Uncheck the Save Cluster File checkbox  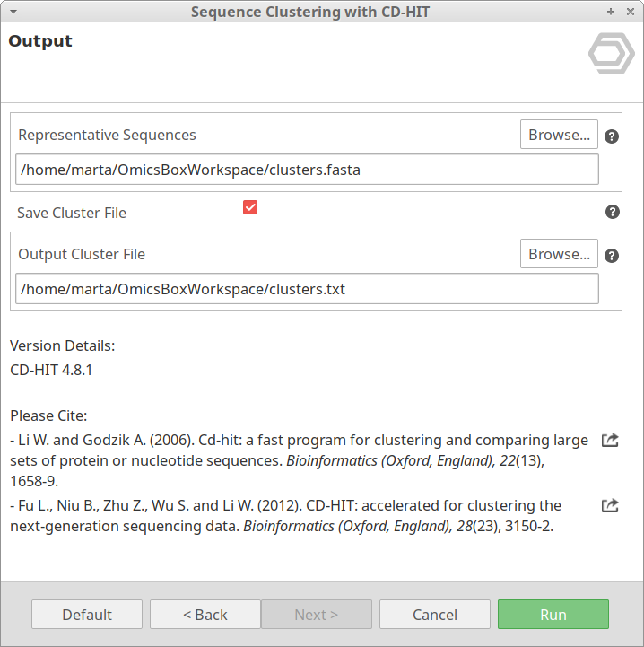coord(250,207)
